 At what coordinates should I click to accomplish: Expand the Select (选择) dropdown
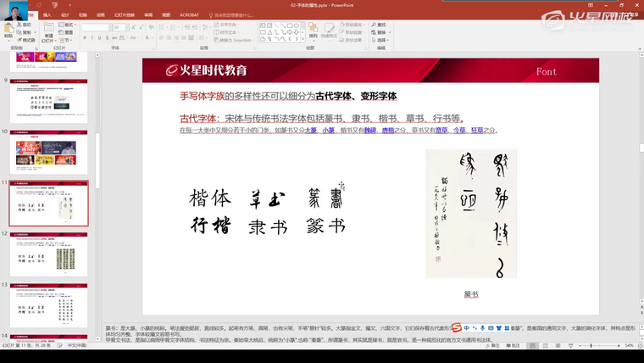click(x=386, y=40)
